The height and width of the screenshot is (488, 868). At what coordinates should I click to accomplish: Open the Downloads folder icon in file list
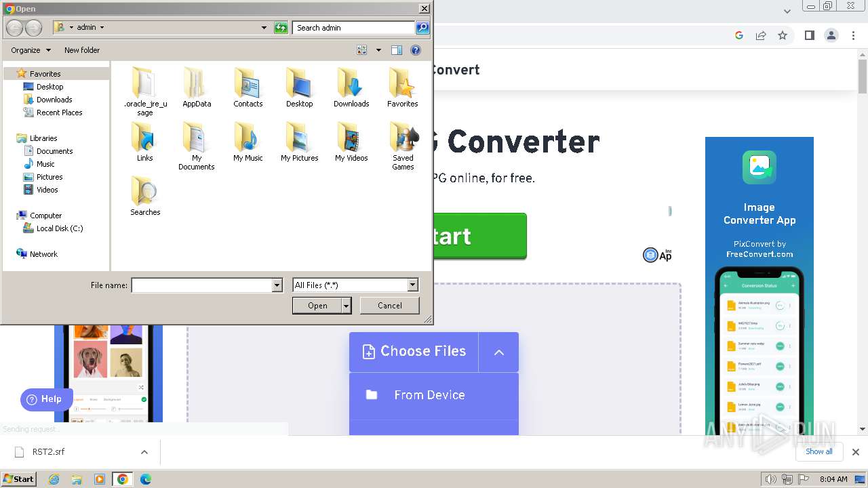(351, 87)
